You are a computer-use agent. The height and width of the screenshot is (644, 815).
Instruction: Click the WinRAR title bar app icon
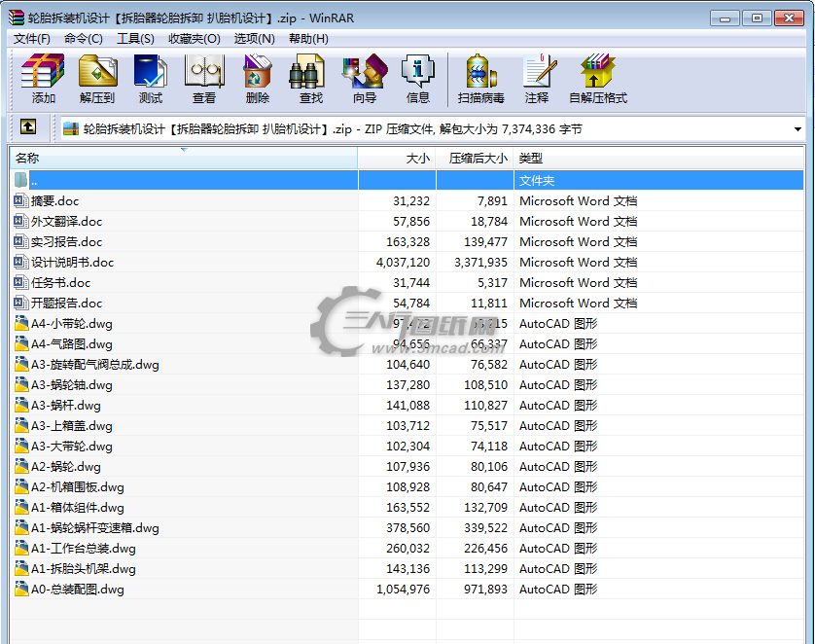[x=17, y=18]
